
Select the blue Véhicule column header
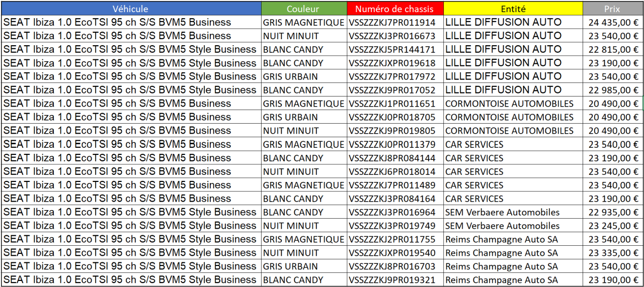[131, 9]
